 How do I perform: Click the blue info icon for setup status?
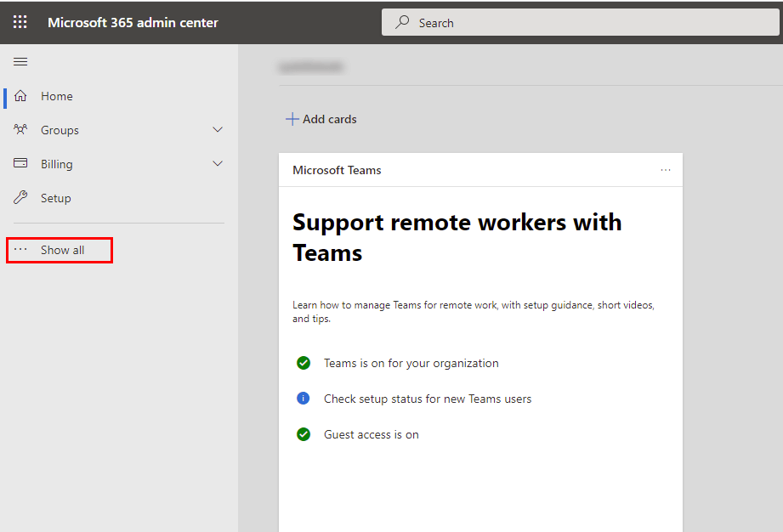304,399
